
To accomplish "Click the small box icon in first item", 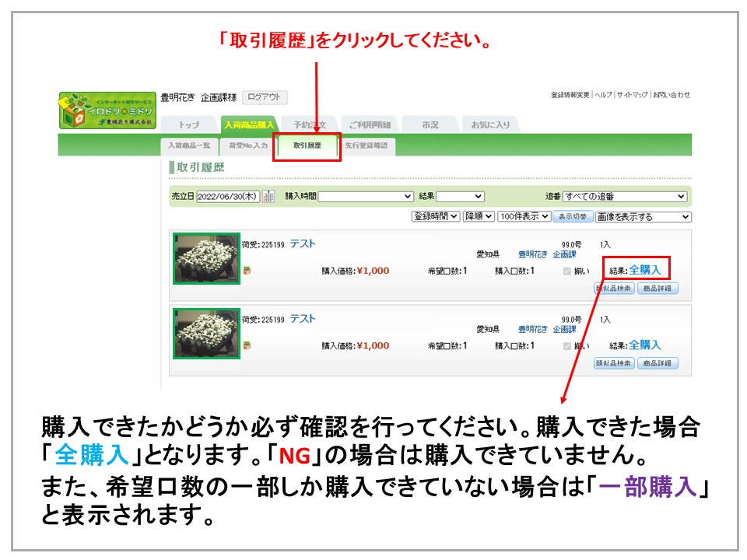I will (x=247, y=271).
